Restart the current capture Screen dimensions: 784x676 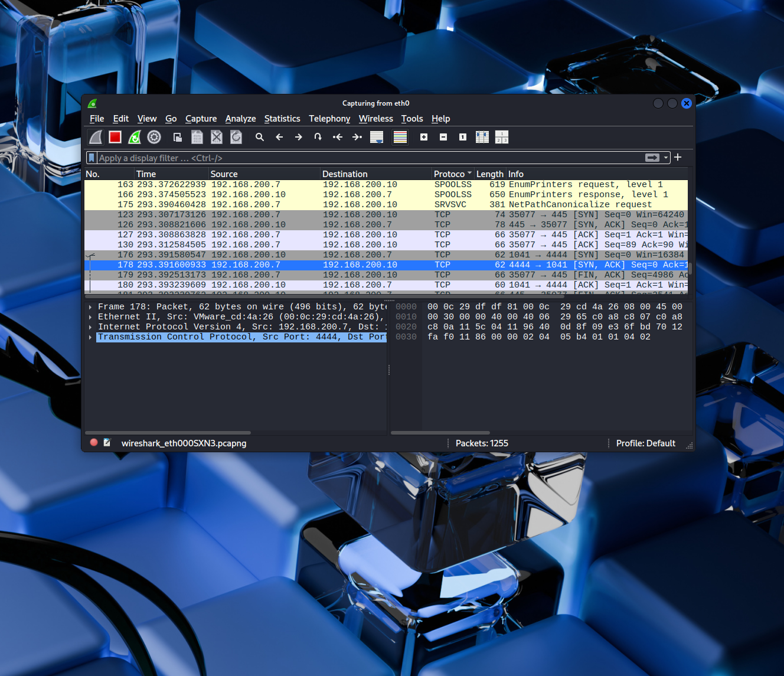coord(135,137)
